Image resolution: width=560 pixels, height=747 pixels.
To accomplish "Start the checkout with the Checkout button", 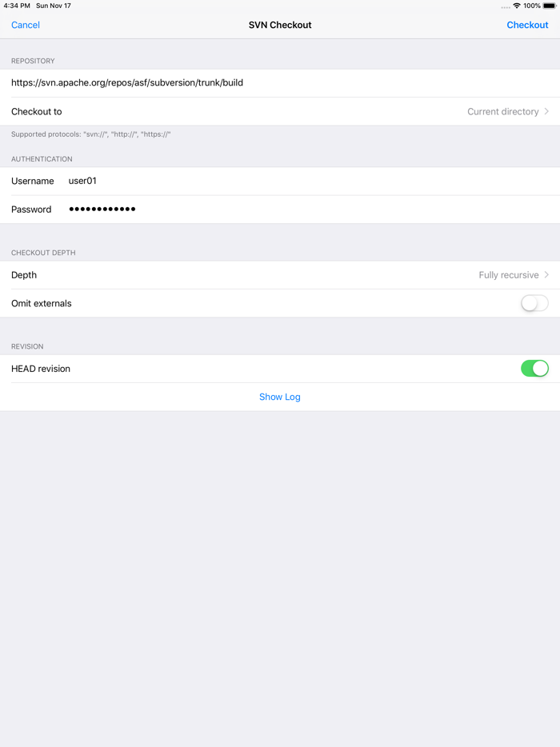I will pyautogui.click(x=527, y=25).
